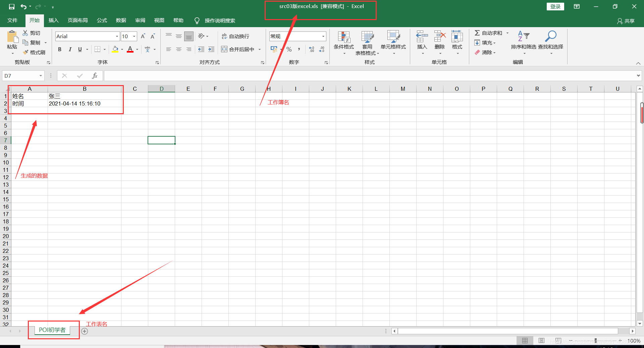Collapse the ribbon

coord(638,63)
